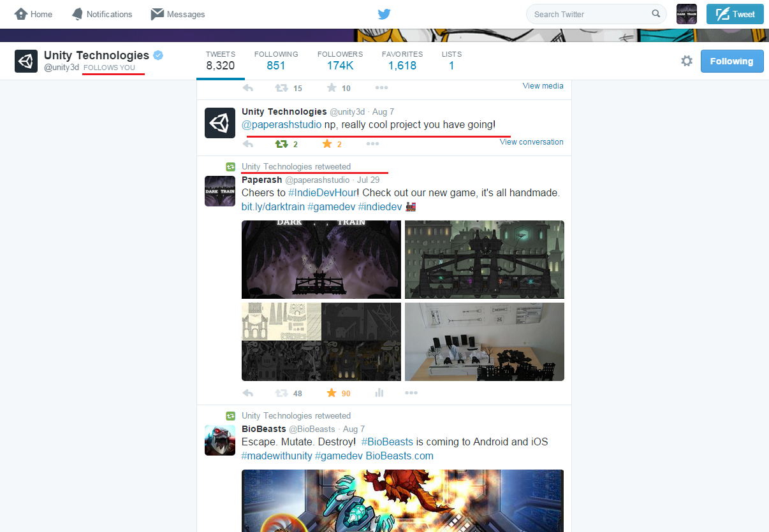Screen dimensions: 769x532
Task: Open the gear settings dropdown
Action: 687,61
